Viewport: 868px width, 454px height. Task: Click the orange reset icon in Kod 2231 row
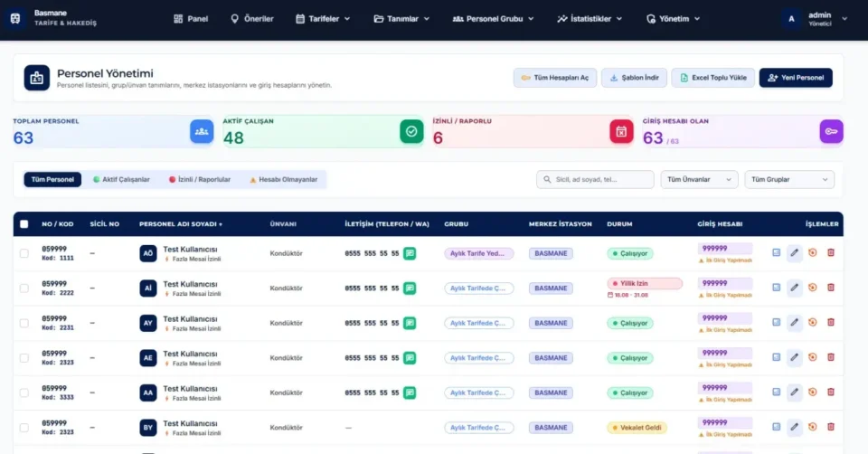click(x=813, y=322)
